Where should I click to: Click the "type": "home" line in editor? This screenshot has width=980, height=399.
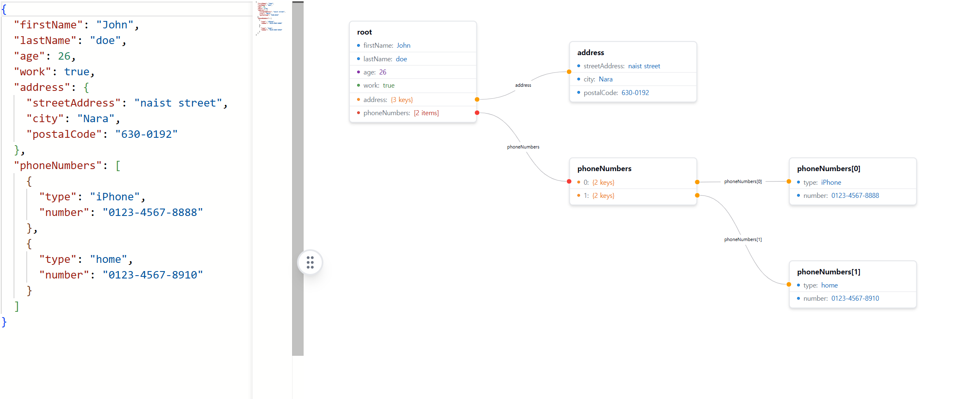(86, 259)
